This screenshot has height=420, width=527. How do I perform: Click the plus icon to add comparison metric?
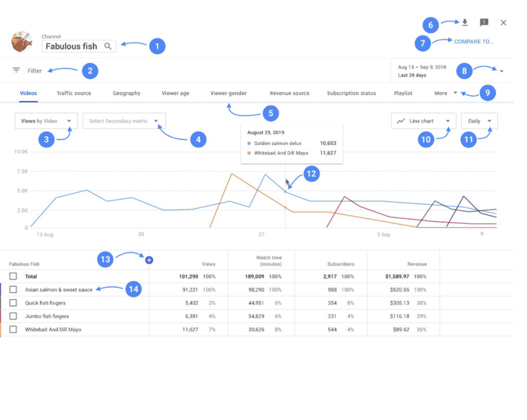point(149,260)
